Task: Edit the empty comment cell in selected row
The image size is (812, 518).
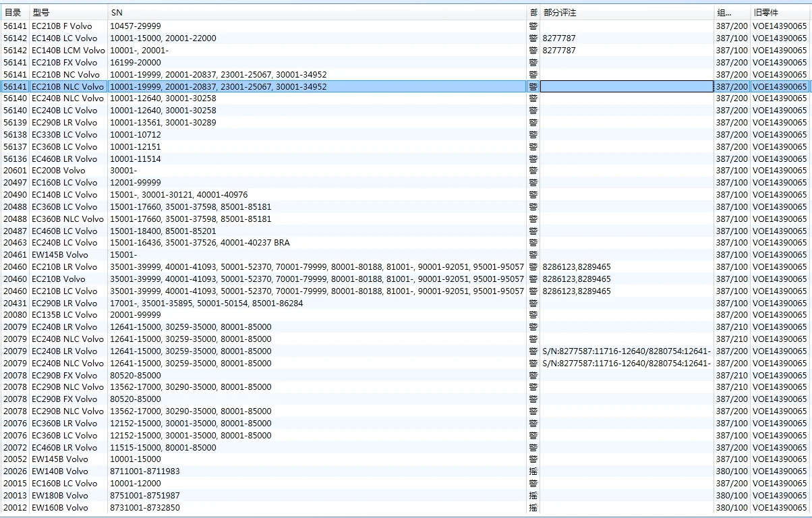Action: pos(626,86)
